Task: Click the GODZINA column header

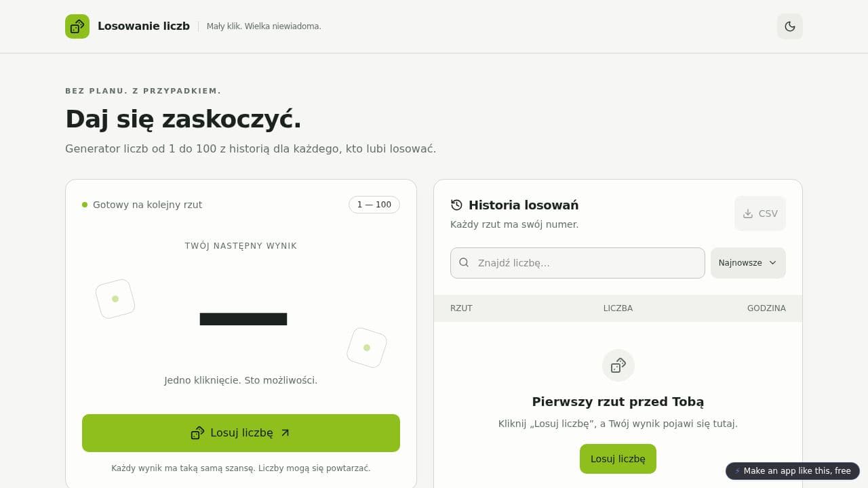Action: (766, 308)
